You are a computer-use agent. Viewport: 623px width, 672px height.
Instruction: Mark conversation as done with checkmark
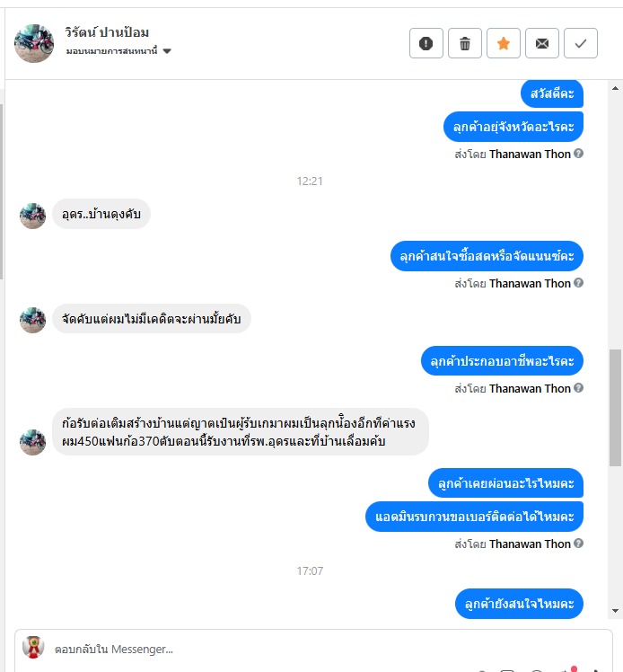click(581, 43)
